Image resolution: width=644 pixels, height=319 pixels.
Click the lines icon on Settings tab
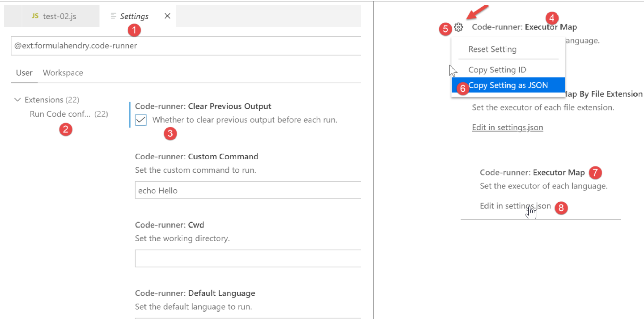pyautogui.click(x=114, y=16)
